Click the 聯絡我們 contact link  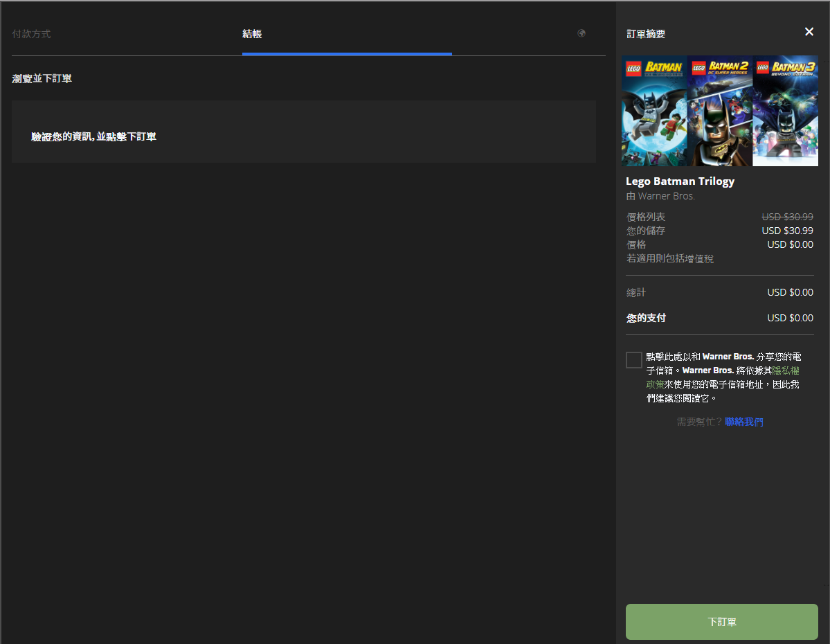point(743,422)
